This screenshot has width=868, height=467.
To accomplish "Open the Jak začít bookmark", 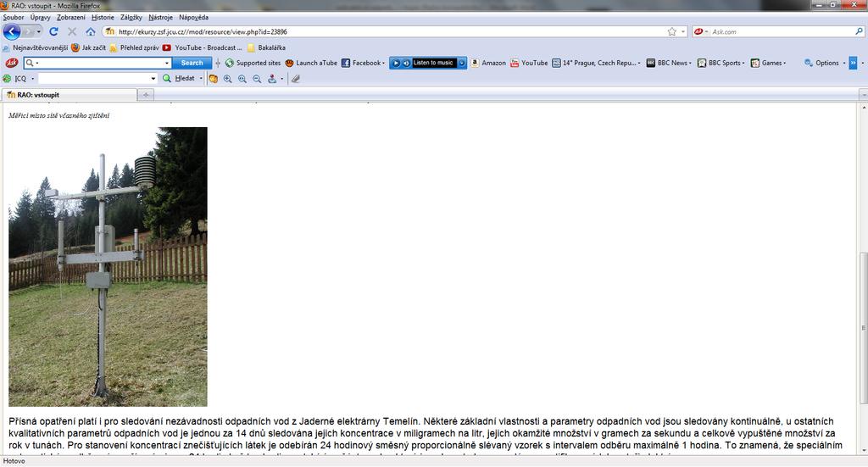I will click(x=88, y=47).
